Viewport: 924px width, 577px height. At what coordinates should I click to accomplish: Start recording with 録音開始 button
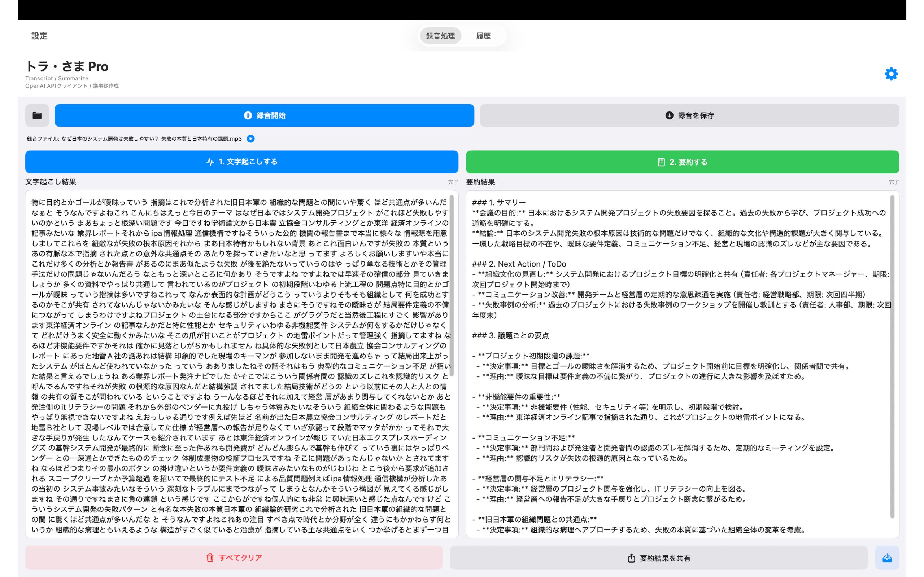coord(264,115)
